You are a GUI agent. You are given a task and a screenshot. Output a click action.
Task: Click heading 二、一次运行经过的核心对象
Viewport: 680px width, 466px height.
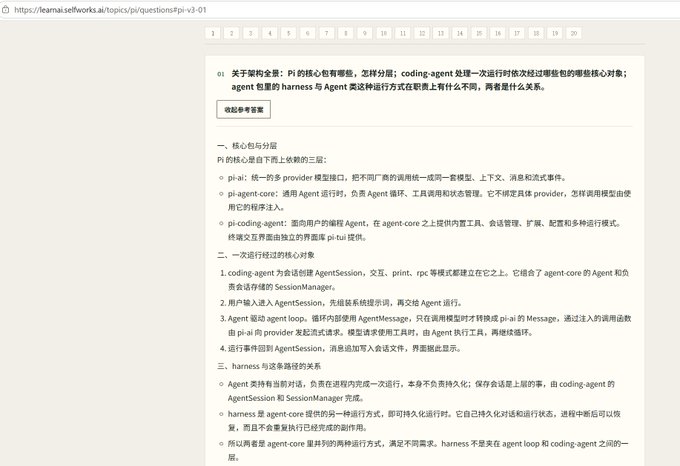(266, 255)
